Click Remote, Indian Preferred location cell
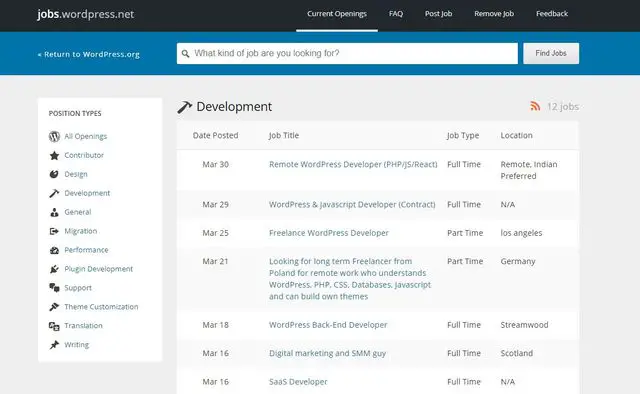640x394 pixels. coord(529,170)
